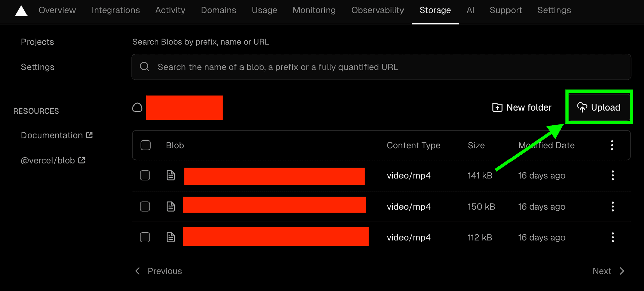Screen dimensions: 644x291
Task: Check the box for the 141 kB video
Action: point(145,175)
